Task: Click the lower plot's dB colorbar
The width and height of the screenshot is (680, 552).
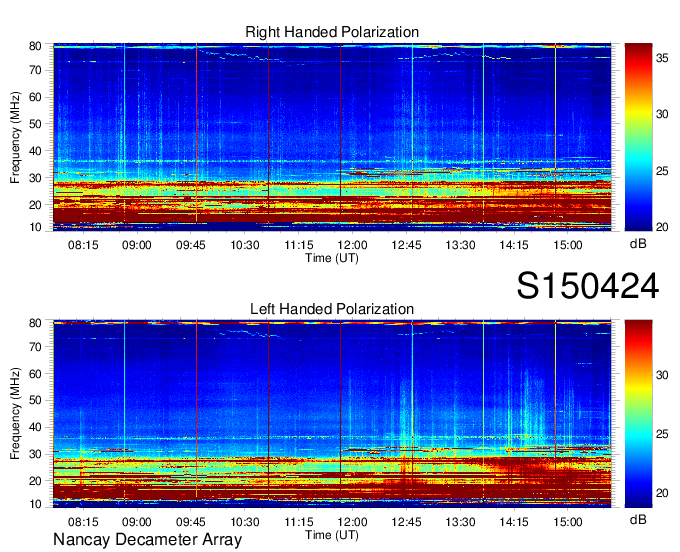Action: [x=638, y=414]
